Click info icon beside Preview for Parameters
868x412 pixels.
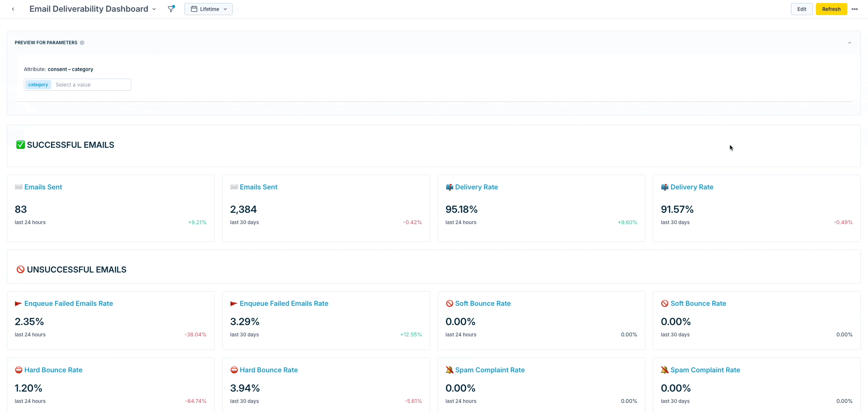(82, 43)
